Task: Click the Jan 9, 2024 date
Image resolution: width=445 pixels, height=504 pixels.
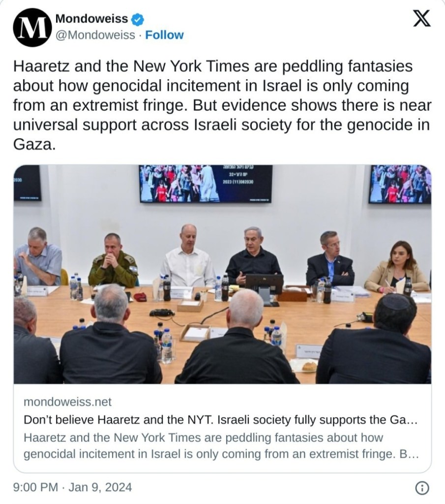Action: (100, 487)
